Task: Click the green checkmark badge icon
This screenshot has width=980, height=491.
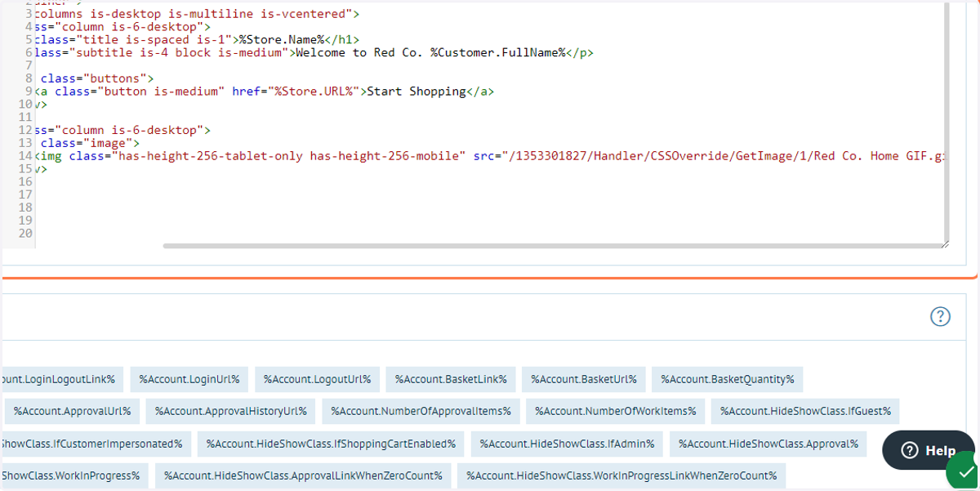Action: click(x=962, y=471)
